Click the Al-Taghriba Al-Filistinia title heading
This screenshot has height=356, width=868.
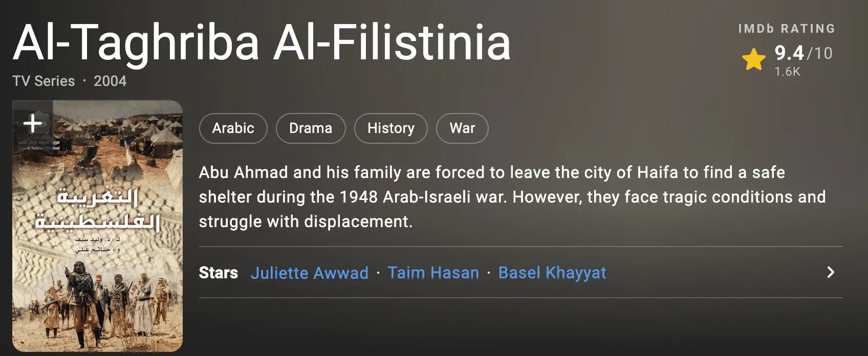click(x=262, y=42)
